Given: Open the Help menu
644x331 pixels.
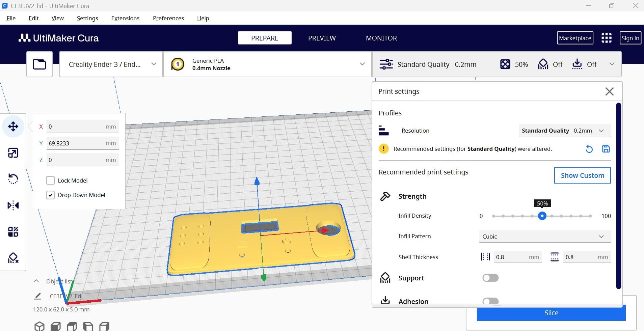Looking at the screenshot, I should tap(203, 18).
